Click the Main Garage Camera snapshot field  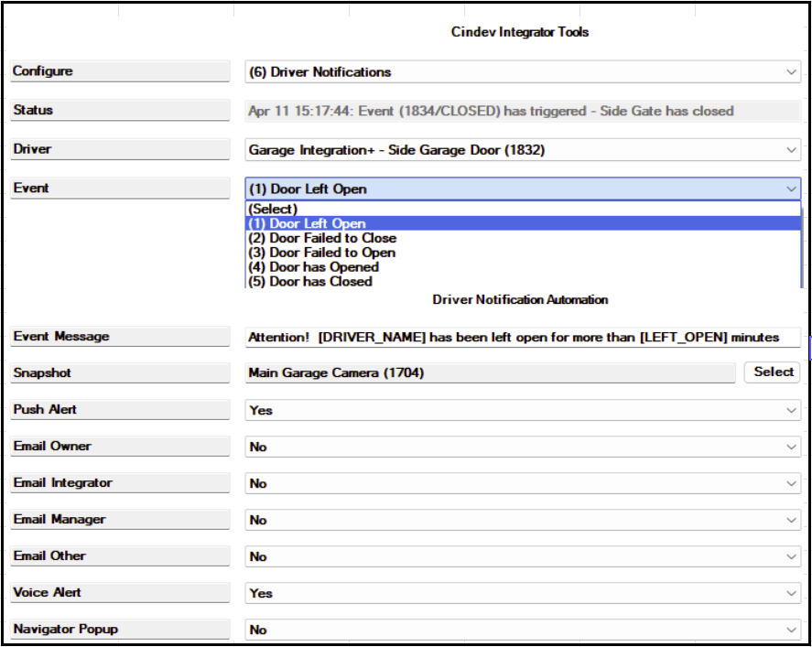[490, 372]
